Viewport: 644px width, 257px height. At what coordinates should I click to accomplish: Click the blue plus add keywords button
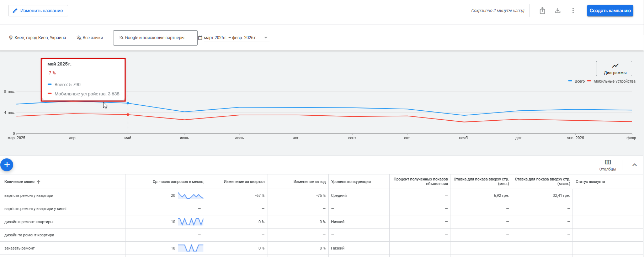[7, 165]
